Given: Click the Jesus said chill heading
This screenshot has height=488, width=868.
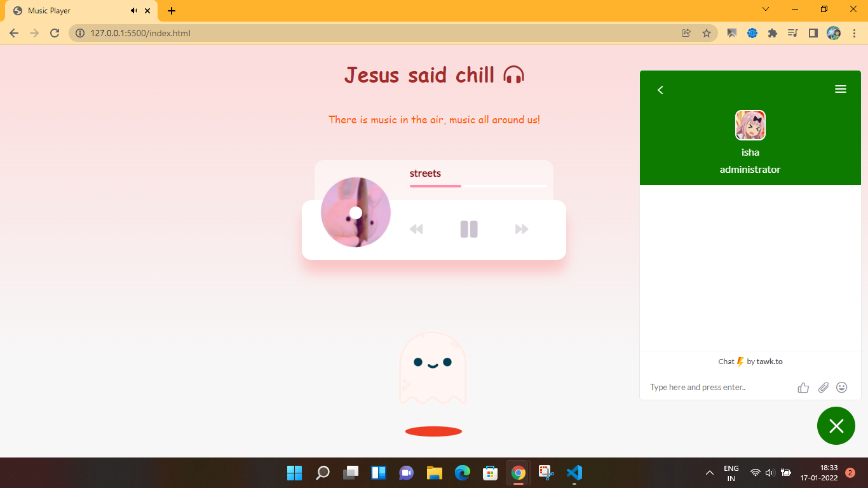Looking at the screenshot, I should point(434,75).
